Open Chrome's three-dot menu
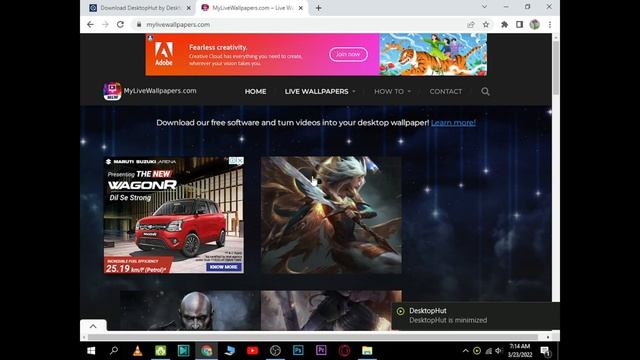This screenshot has height=360, width=640. click(550, 24)
